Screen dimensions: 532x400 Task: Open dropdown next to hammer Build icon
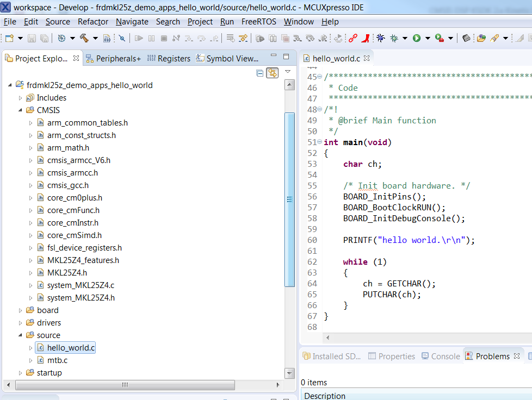[x=95, y=38]
